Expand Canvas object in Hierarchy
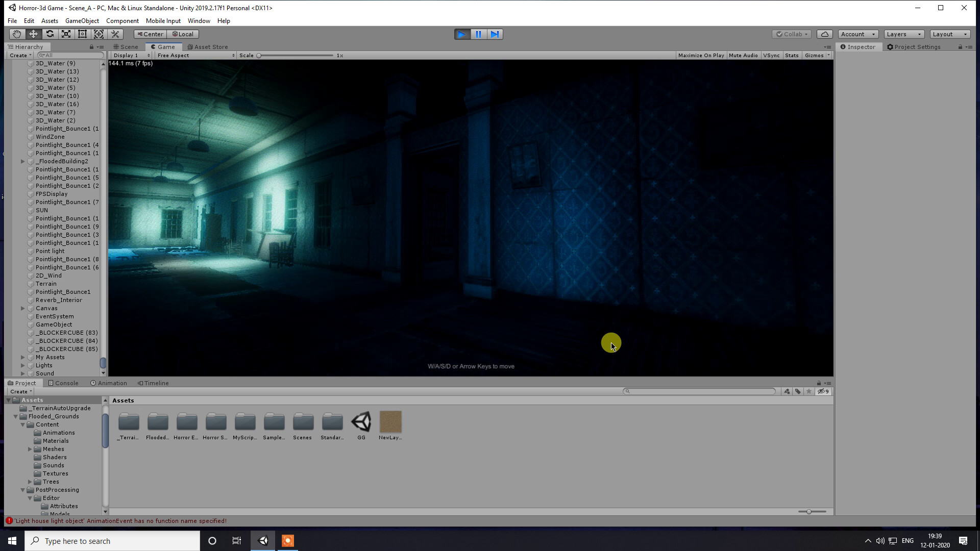The image size is (980, 551). (x=23, y=308)
